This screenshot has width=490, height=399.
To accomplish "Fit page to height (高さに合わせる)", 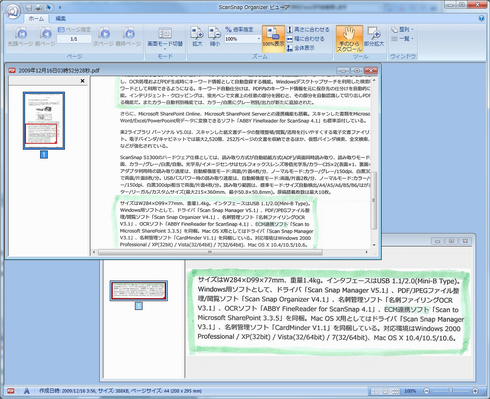I will (x=308, y=30).
